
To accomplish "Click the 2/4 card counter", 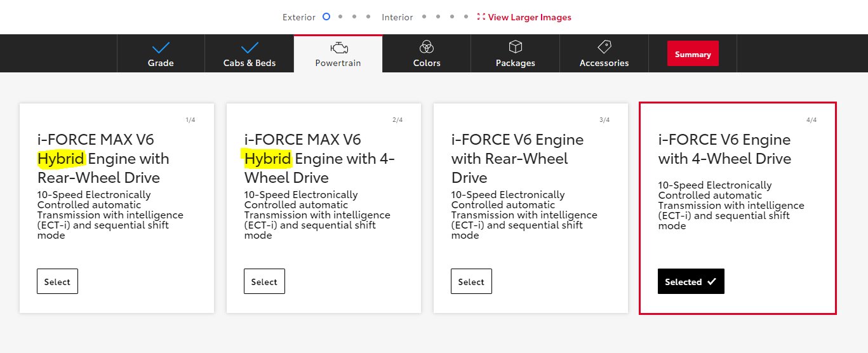I will point(397,120).
